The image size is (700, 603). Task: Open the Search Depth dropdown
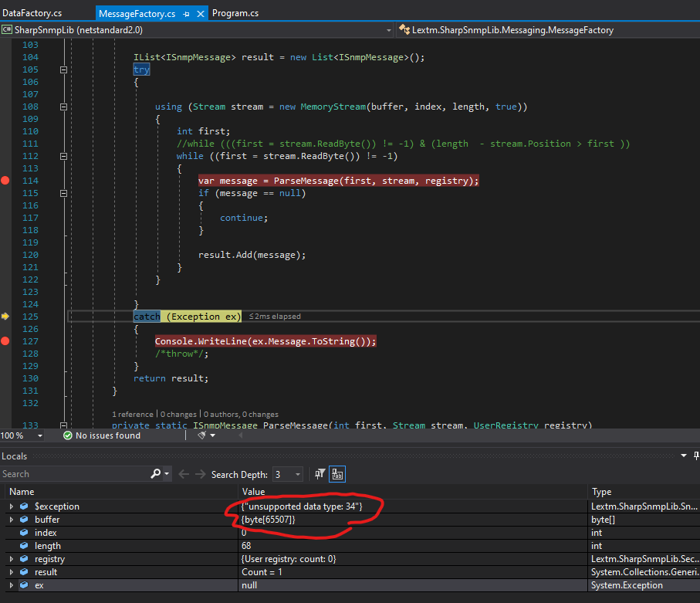[x=296, y=474]
